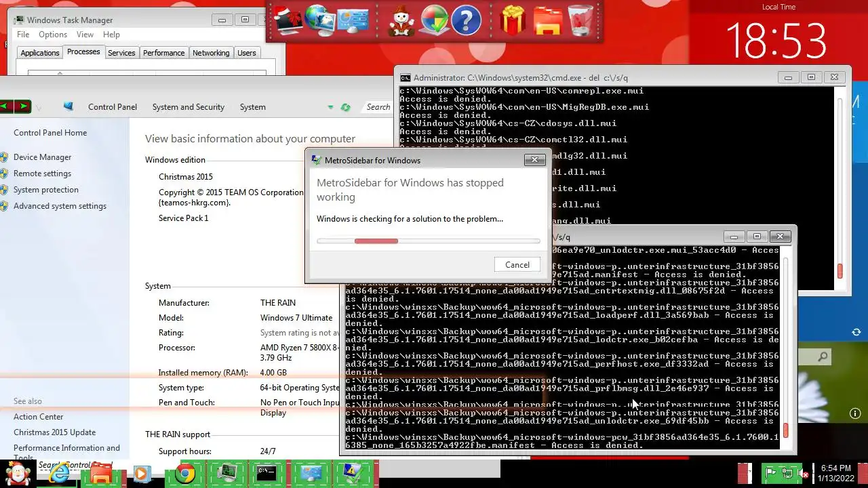Viewport: 868px width, 488px height.
Task: Switch to the Task Manager taskbar icon
Action: pyautogui.click(x=226, y=473)
